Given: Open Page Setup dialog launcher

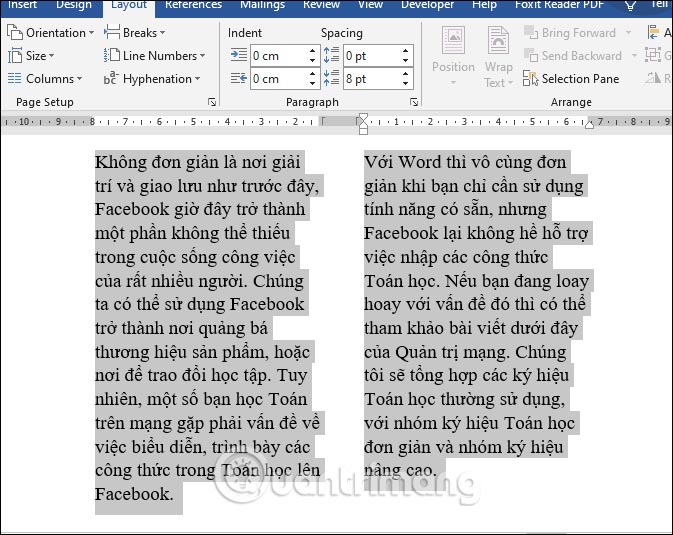Looking at the screenshot, I should (x=212, y=102).
